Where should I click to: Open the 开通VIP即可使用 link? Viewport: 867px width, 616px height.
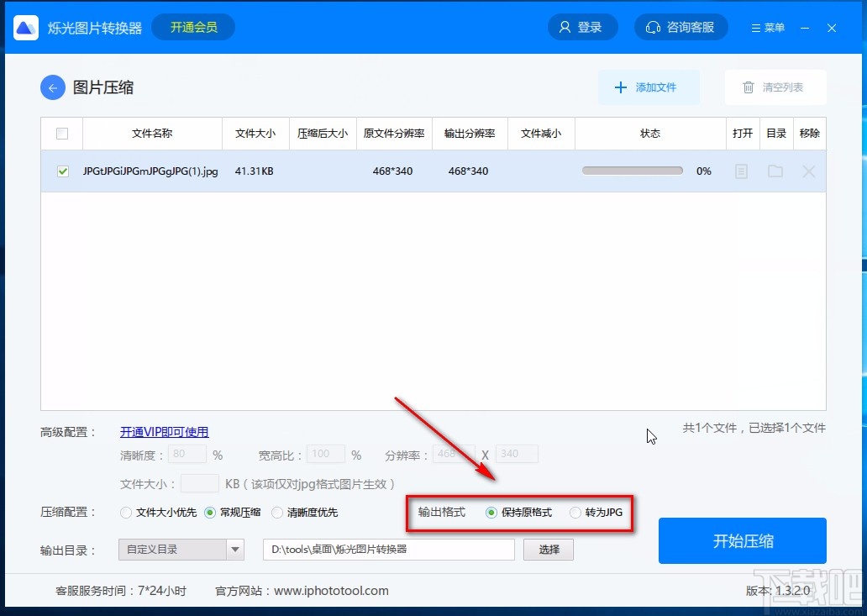[164, 431]
